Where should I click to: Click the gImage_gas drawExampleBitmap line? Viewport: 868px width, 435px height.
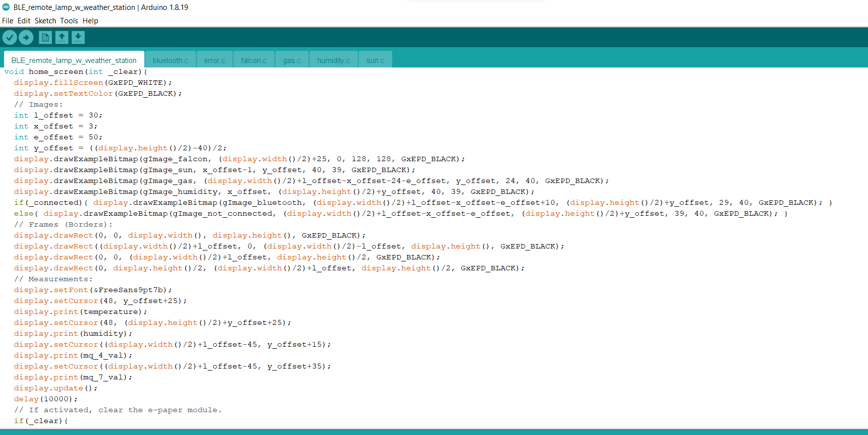pyautogui.click(x=311, y=181)
